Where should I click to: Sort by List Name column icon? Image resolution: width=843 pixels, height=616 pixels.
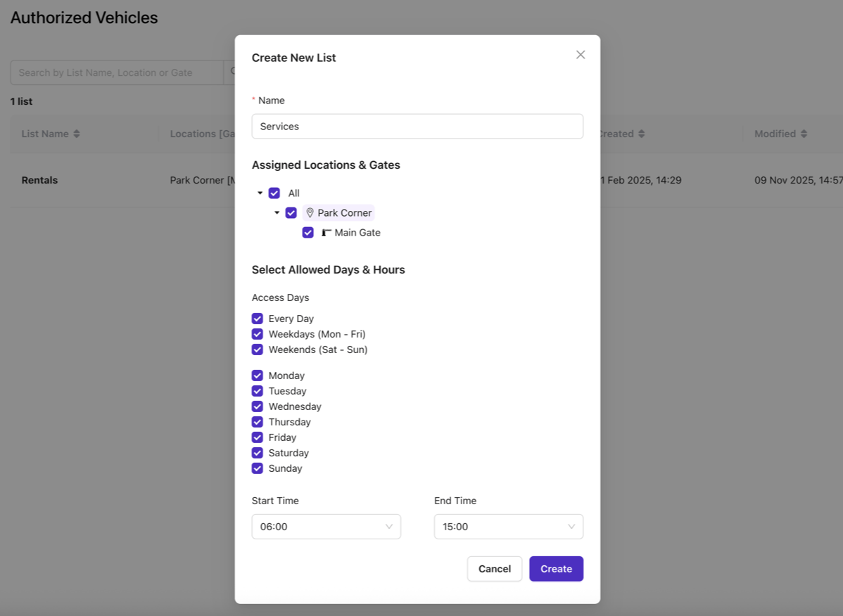pos(77,134)
